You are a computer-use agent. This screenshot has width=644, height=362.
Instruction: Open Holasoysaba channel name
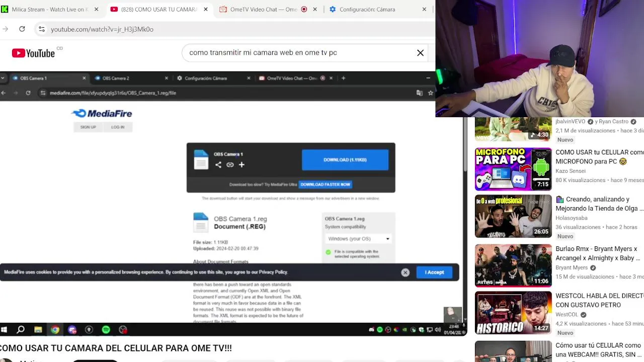[571, 218]
